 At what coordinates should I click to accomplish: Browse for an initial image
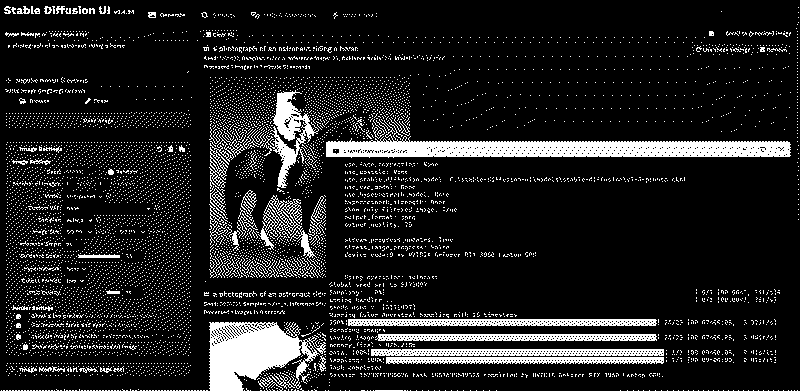34,101
